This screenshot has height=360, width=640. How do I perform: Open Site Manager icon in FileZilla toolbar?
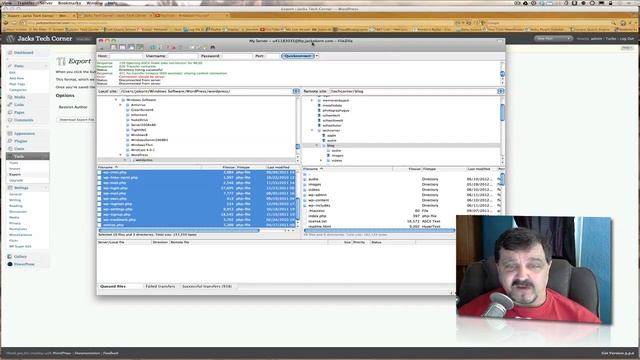pos(102,48)
